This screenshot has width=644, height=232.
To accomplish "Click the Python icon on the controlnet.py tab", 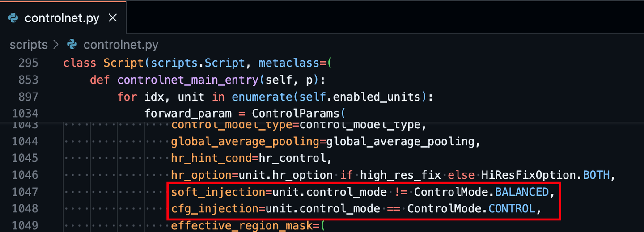I will coord(13,18).
